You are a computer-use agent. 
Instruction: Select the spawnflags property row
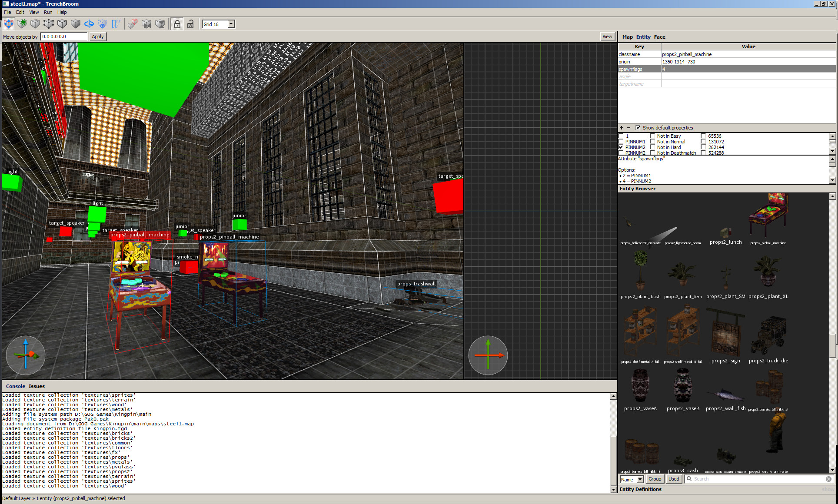click(727, 69)
